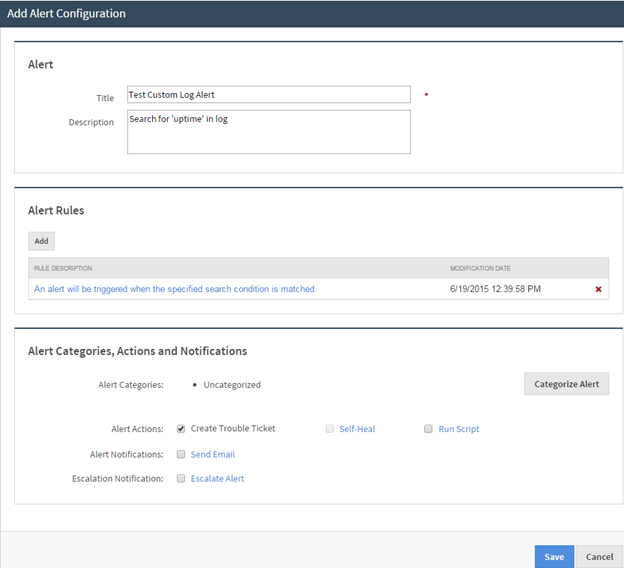
Task: Enable the Send Email checkbox
Action: [181, 454]
